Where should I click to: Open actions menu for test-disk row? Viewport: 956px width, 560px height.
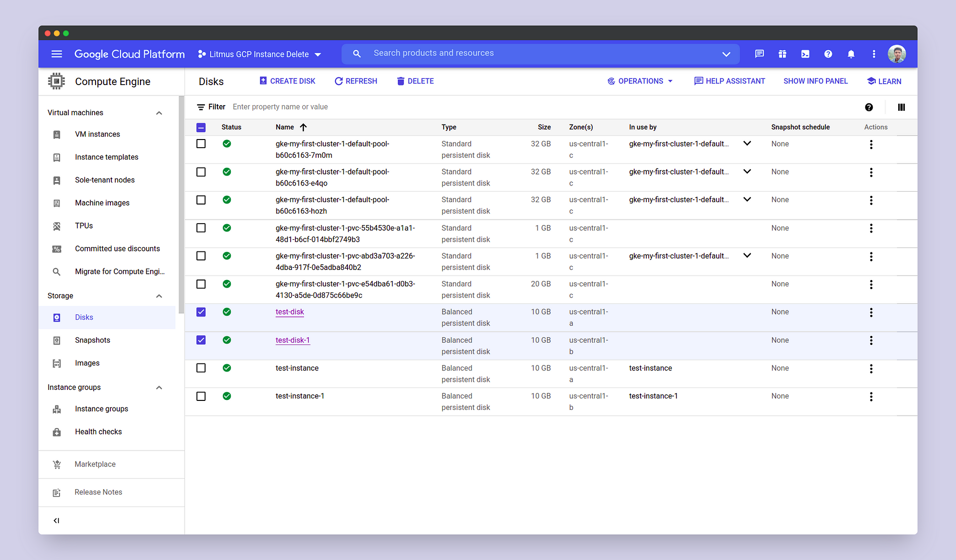[871, 312]
